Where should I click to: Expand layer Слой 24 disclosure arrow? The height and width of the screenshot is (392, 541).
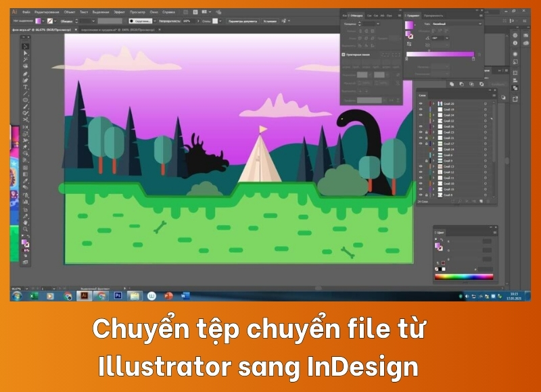433,115
